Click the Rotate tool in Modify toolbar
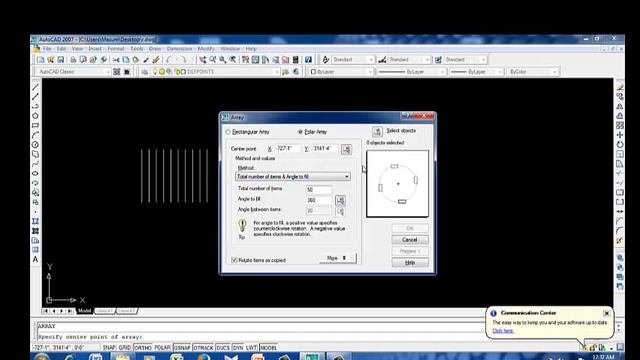The width and height of the screenshot is (640, 360). click(620, 144)
